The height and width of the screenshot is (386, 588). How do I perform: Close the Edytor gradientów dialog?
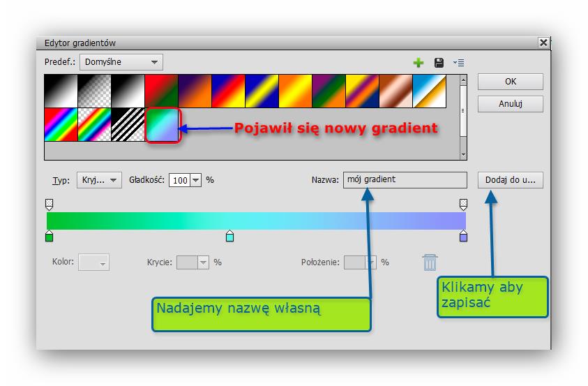click(543, 43)
